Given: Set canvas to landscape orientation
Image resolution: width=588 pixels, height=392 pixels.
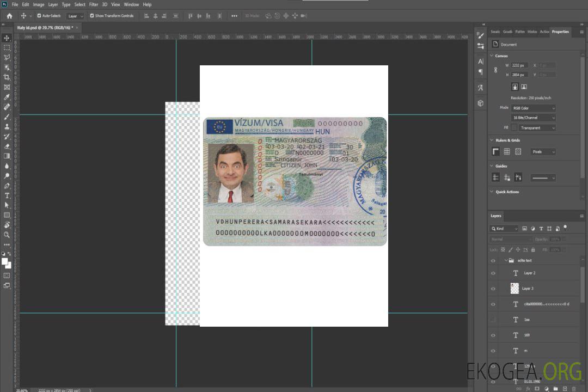Looking at the screenshot, I should (524, 87).
